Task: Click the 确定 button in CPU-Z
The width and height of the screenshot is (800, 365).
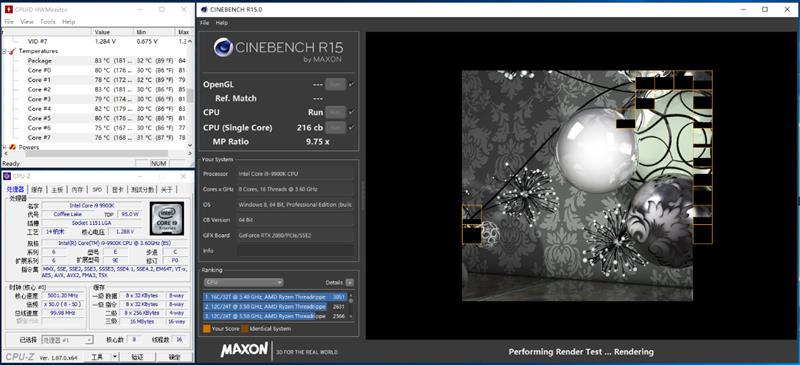Action: tap(174, 356)
